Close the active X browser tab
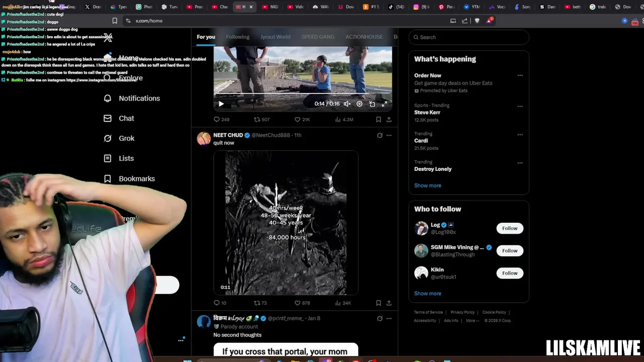This screenshot has height=362, width=644. coord(251,7)
